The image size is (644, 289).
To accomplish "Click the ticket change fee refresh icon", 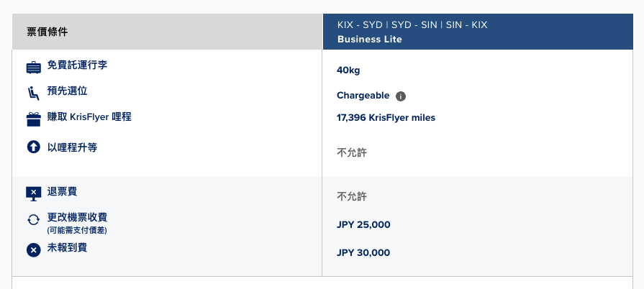I will tap(34, 219).
